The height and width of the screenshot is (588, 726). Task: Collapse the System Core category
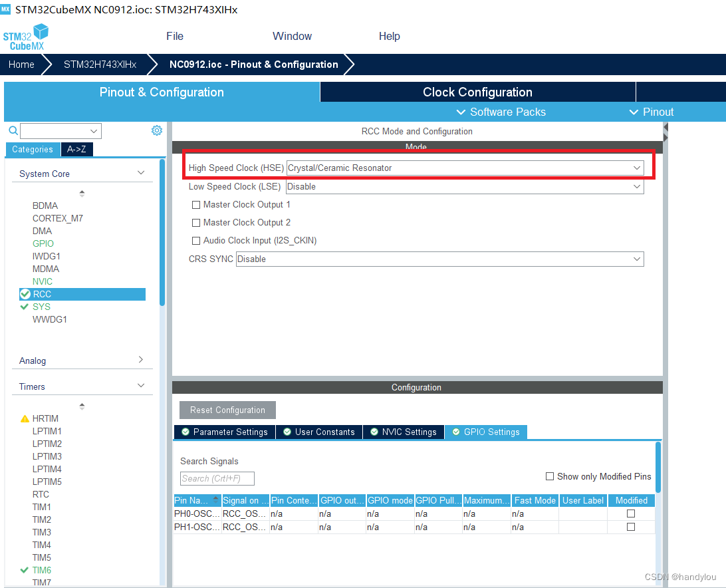[x=141, y=173]
